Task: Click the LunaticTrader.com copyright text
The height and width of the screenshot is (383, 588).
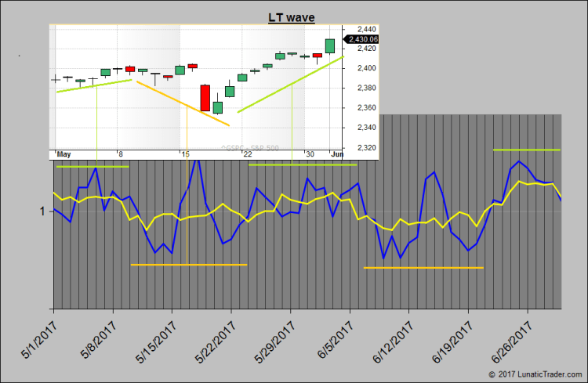Action: (536, 374)
